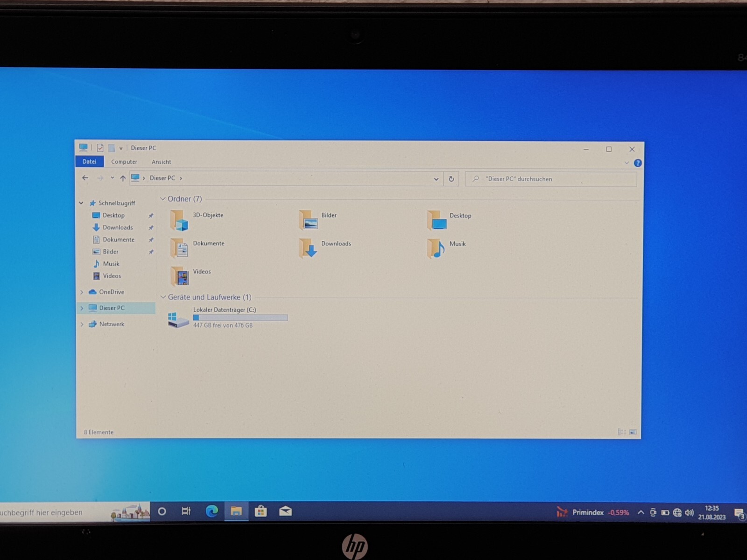Click the "Dieser PC" durchsuchen search box

tap(551, 179)
